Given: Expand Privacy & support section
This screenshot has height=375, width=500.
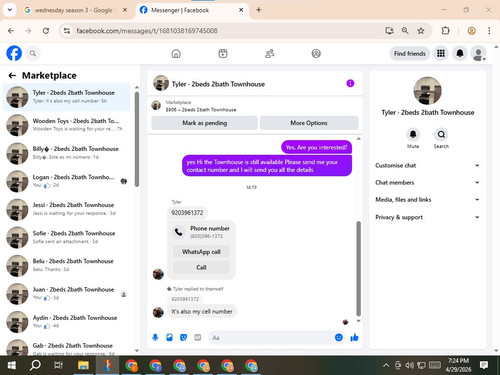Looking at the screenshot, I should [427, 217].
